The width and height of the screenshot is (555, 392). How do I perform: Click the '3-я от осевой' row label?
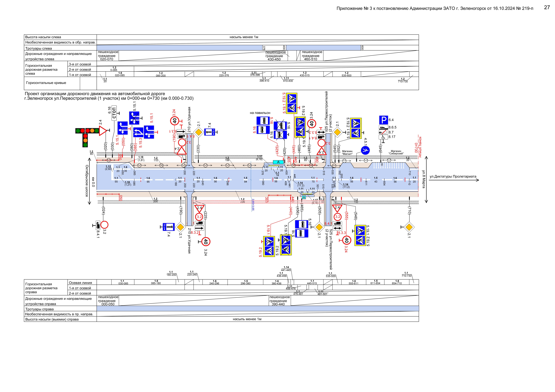pyautogui.click(x=80, y=64)
